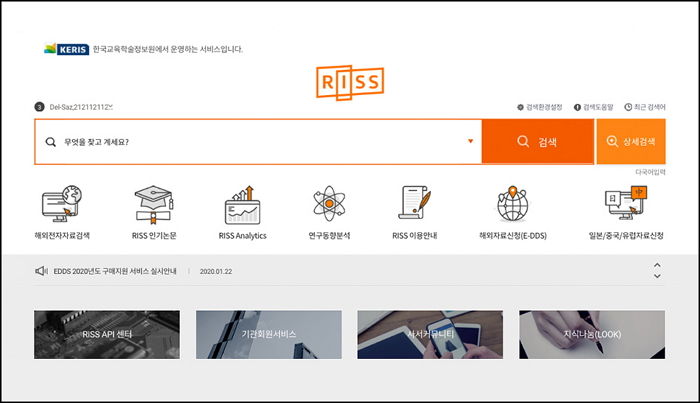This screenshot has height=403, width=700.
Task: Click the 2020.01.22 notice date
Action: coord(216,271)
